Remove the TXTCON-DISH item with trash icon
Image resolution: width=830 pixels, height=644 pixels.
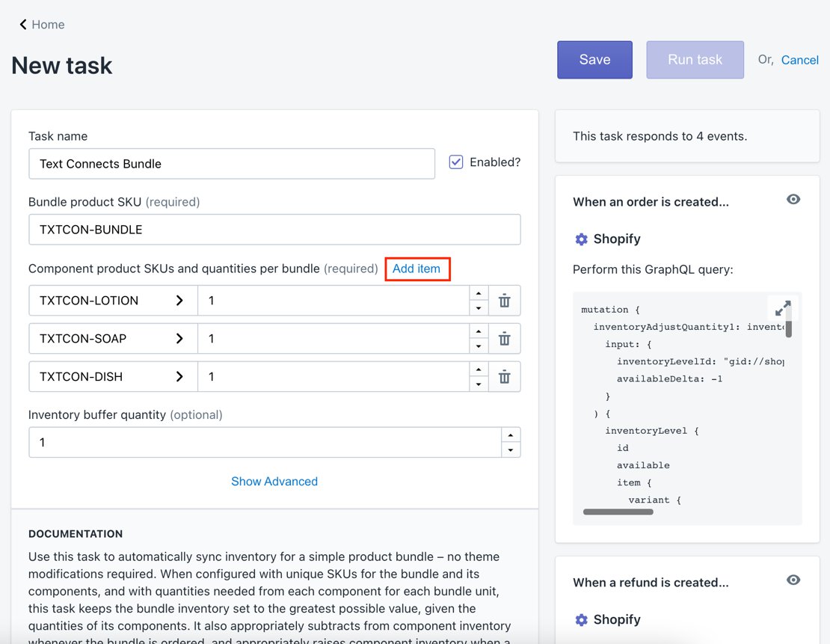point(505,377)
